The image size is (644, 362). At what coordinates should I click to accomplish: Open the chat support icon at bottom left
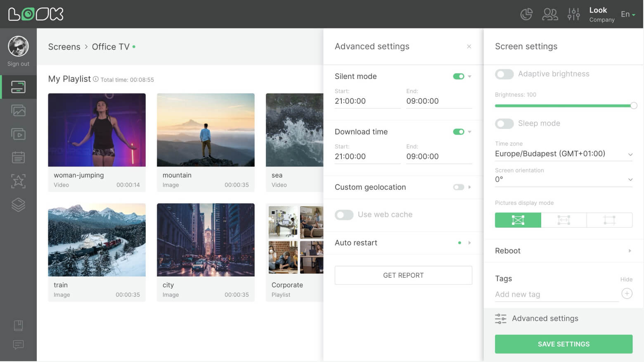point(18,345)
